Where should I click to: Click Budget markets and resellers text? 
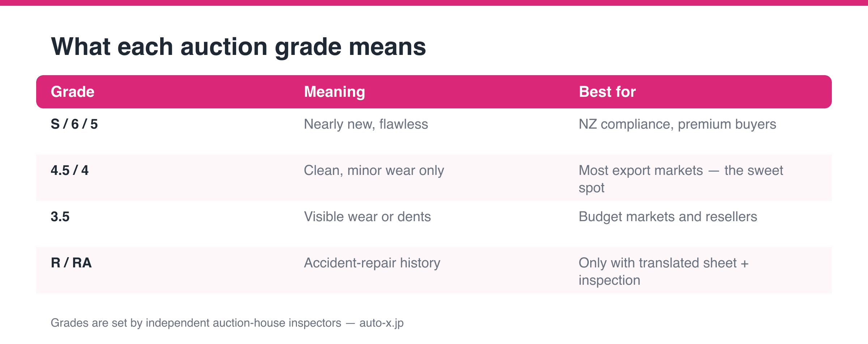668,217
